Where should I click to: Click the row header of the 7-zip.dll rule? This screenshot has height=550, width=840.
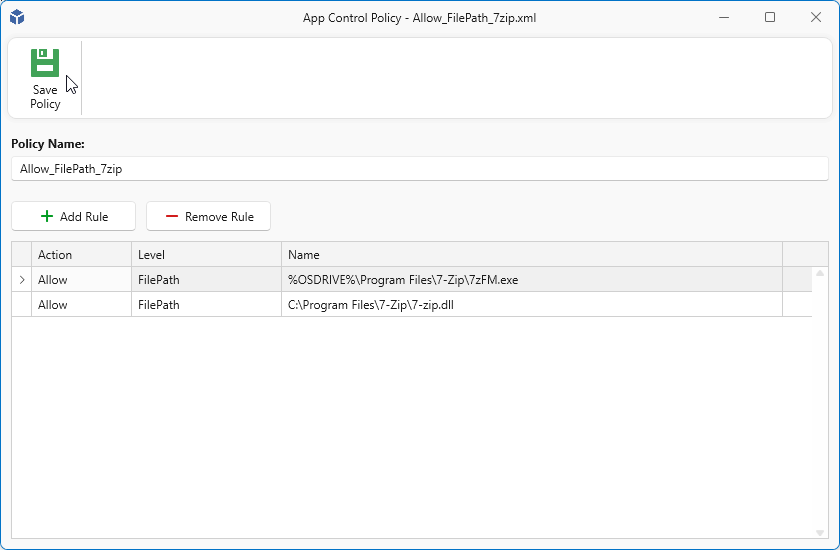pyautogui.click(x=22, y=305)
